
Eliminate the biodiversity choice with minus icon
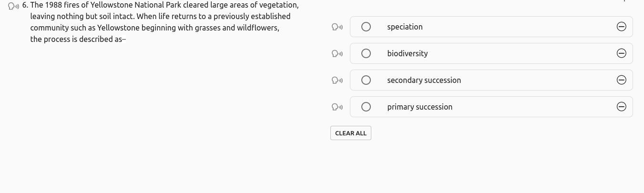point(621,53)
